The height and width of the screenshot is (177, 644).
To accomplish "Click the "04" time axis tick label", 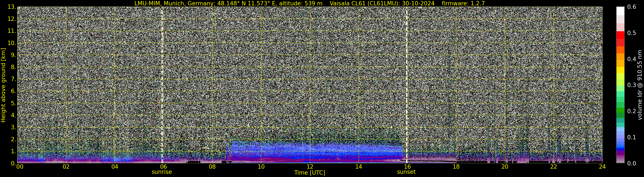I will [x=115, y=167].
